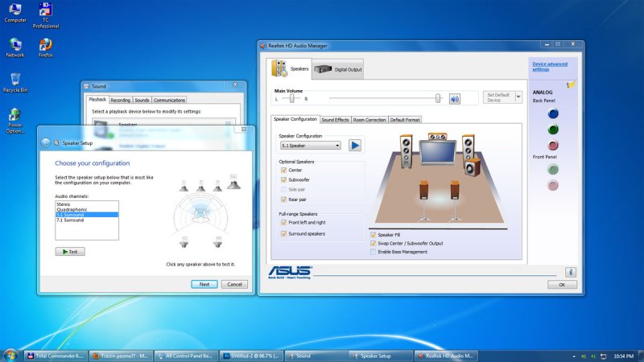
Task: Expand the Set Default Device dropdown arrow
Action: (518, 97)
